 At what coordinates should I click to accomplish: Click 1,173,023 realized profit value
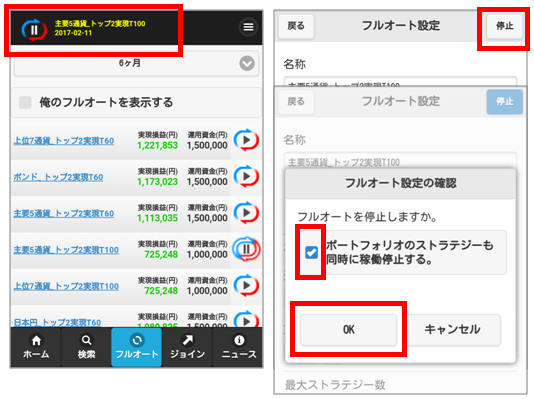[157, 182]
